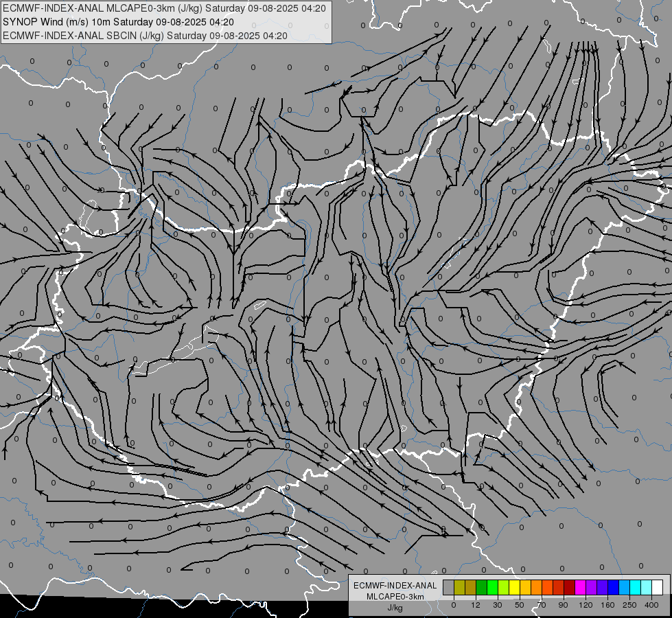Click the legend tick value 30

[x=498, y=605]
